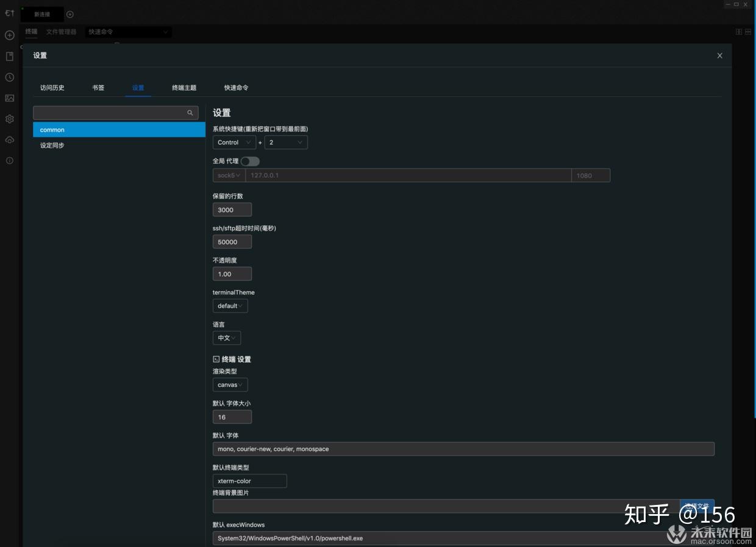Click the 默认 字体 field with monospace fonts
Viewport: 756px width, 547px height.
click(463, 449)
